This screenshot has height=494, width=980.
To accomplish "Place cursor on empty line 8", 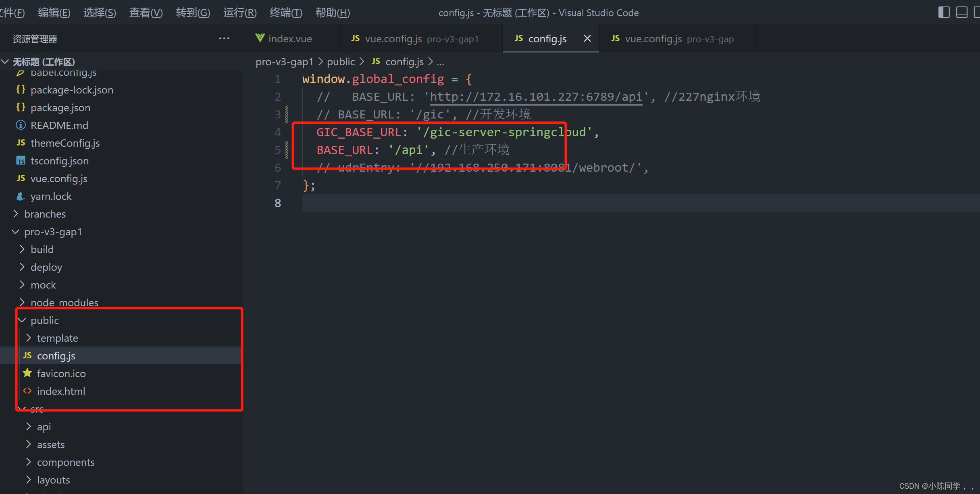I will [484, 203].
